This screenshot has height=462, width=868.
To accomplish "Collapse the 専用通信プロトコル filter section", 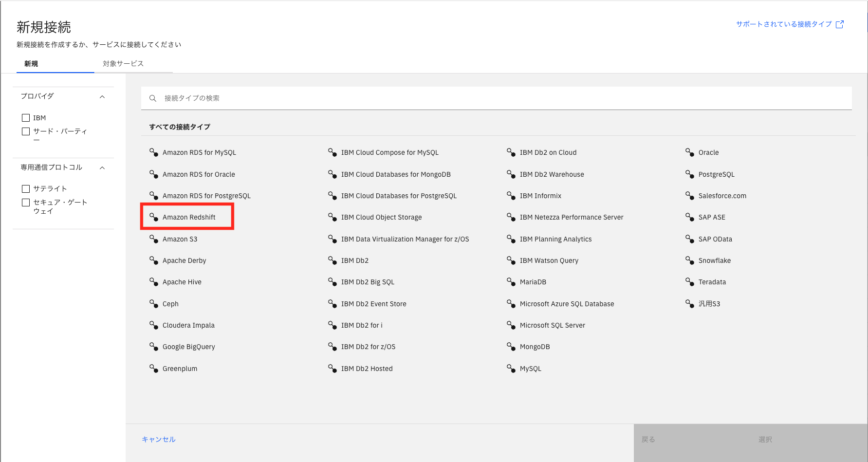I will (102, 168).
